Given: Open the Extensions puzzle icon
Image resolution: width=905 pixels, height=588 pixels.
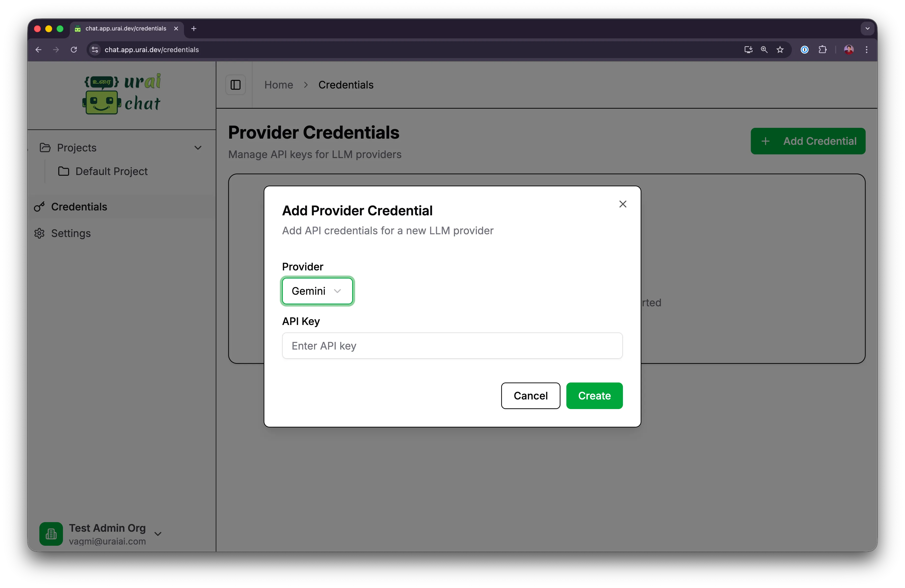Looking at the screenshot, I should [x=822, y=49].
